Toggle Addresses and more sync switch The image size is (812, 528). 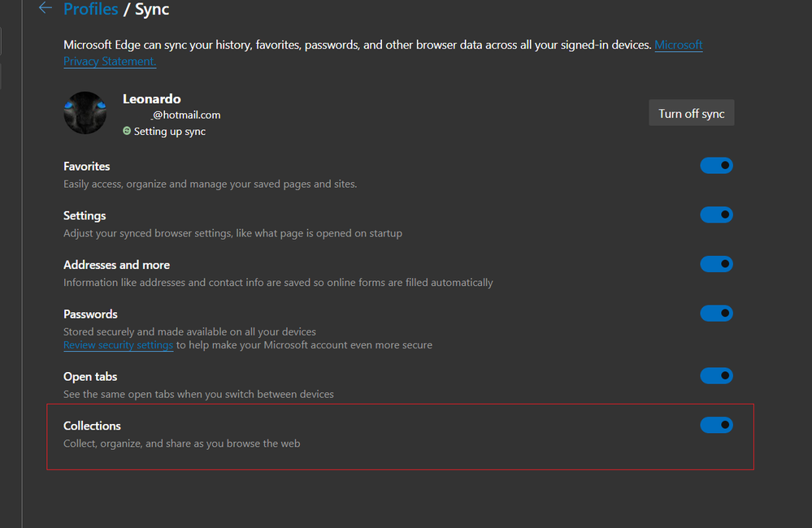pos(716,264)
